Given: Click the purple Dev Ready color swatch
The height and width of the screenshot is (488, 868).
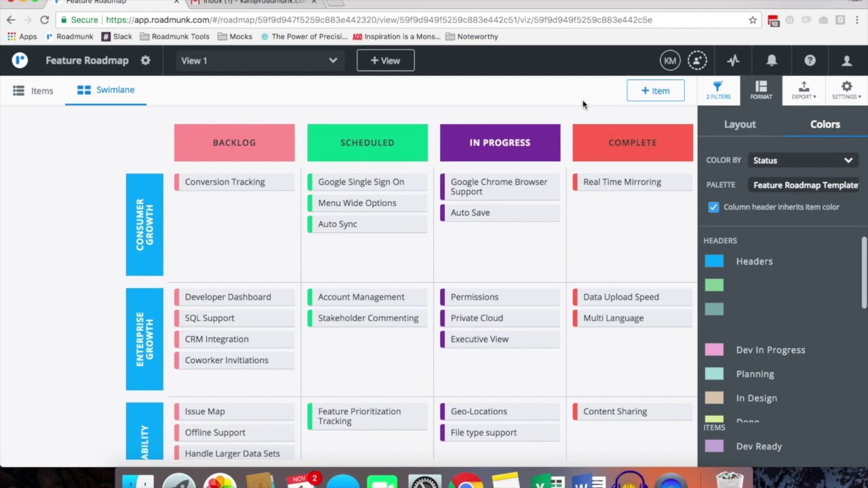Looking at the screenshot, I should (x=714, y=446).
